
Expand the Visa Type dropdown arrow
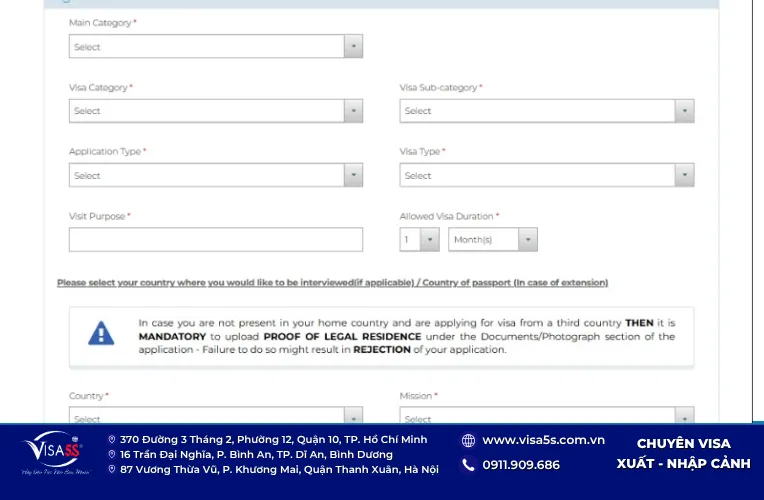click(684, 175)
